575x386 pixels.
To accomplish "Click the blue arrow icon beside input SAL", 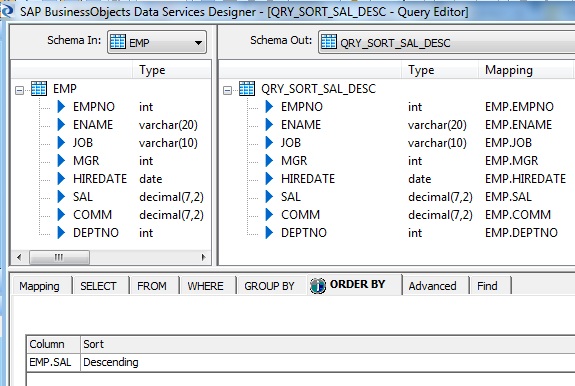I will pyautogui.click(x=61, y=196).
